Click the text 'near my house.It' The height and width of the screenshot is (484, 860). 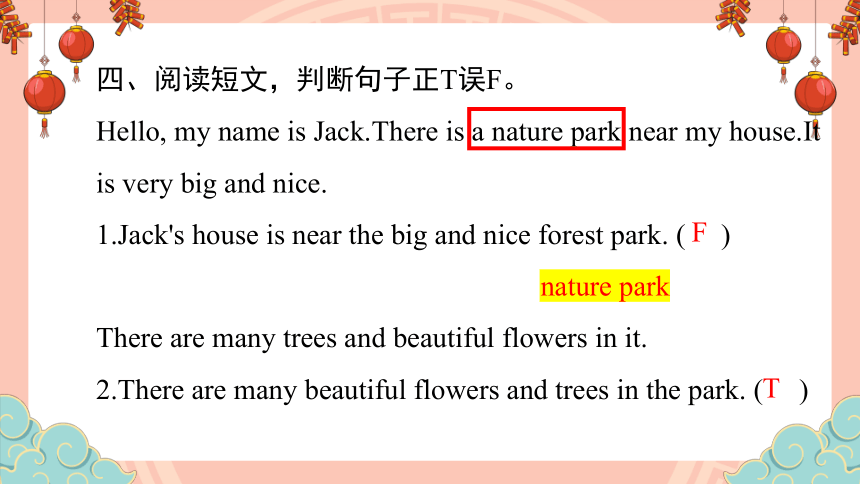(724, 132)
